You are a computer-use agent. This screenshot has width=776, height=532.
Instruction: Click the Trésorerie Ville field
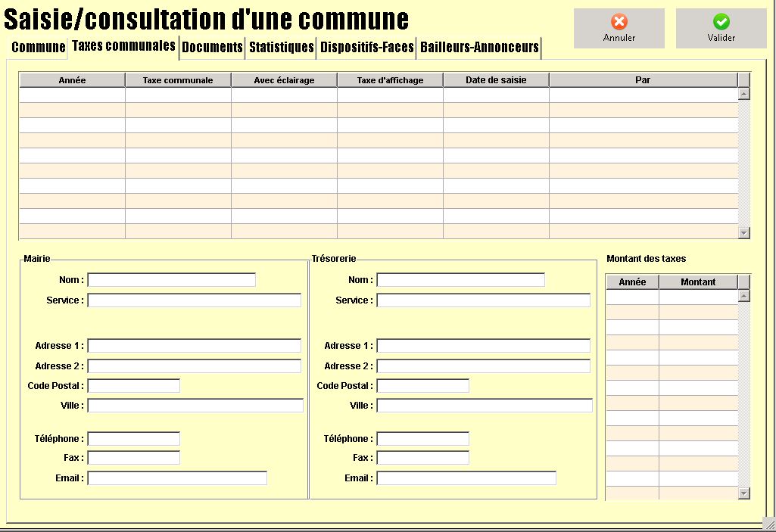(x=485, y=406)
